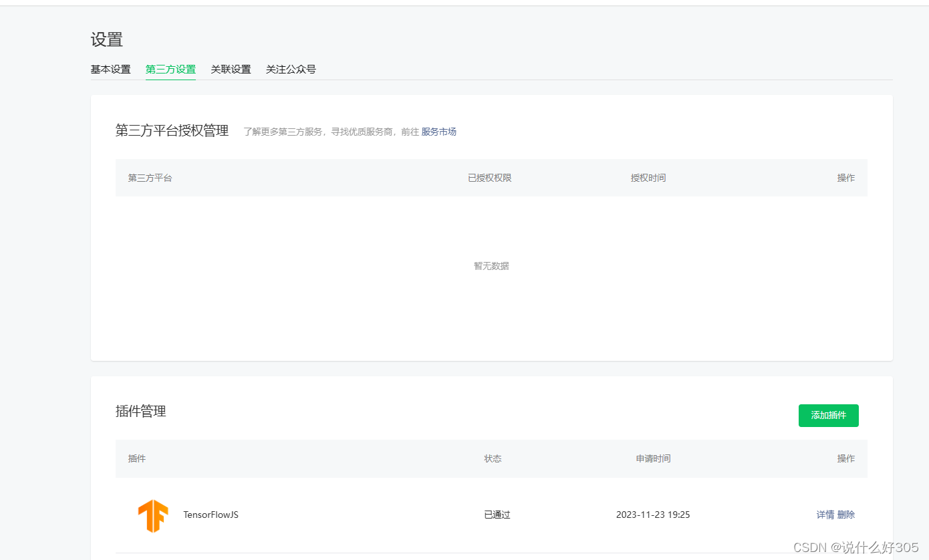This screenshot has height=560, width=929.
Task: Switch to the 关联设置 tab
Action: pyautogui.click(x=231, y=69)
